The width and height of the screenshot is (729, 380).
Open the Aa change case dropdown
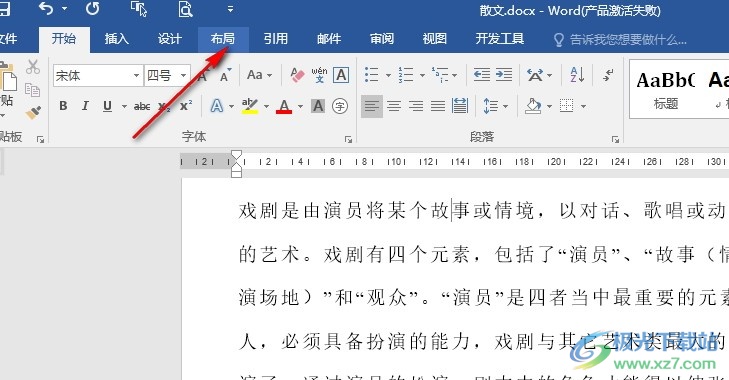[x=259, y=75]
